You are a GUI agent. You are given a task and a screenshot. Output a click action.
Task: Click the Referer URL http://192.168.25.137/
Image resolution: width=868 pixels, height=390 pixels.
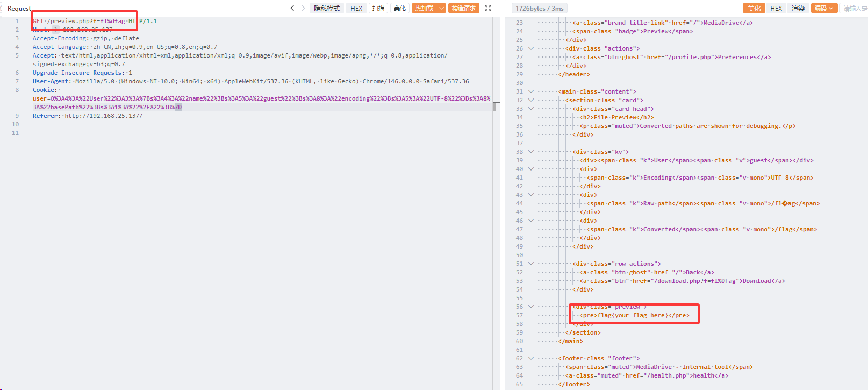(103, 116)
